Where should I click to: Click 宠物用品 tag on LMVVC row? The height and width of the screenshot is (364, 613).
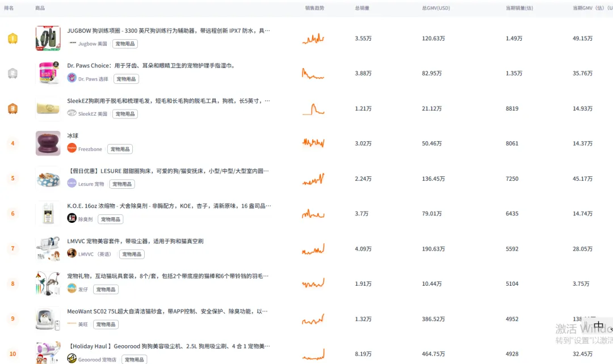tap(132, 254)
